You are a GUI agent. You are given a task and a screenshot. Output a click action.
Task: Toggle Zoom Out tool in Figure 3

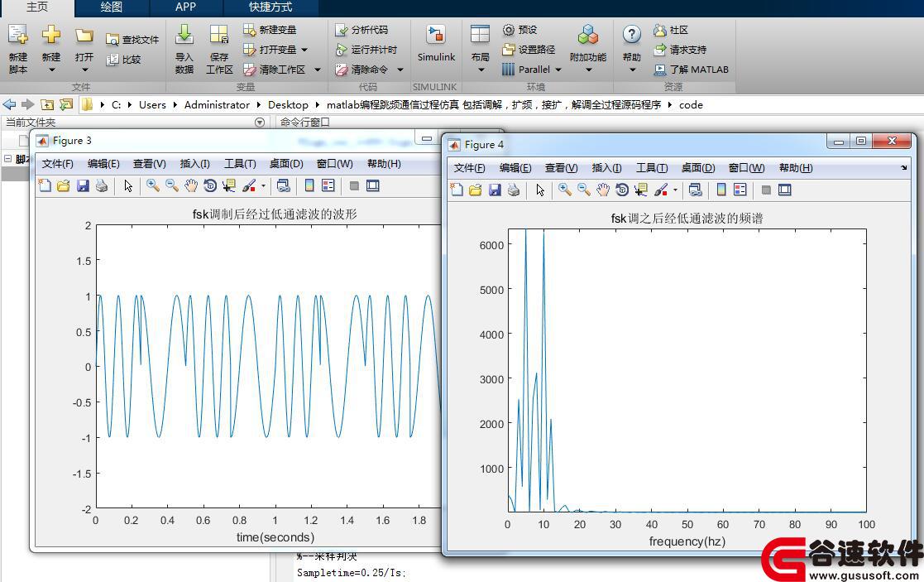171,185
